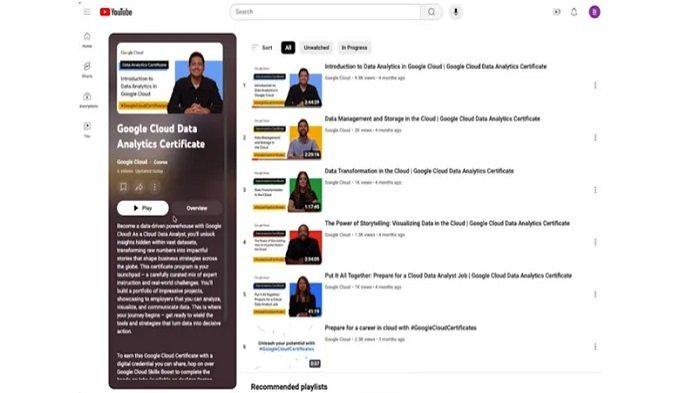Open Data Management and Storage video title
Screen dimensions: 700x393
tap(432, 119)
